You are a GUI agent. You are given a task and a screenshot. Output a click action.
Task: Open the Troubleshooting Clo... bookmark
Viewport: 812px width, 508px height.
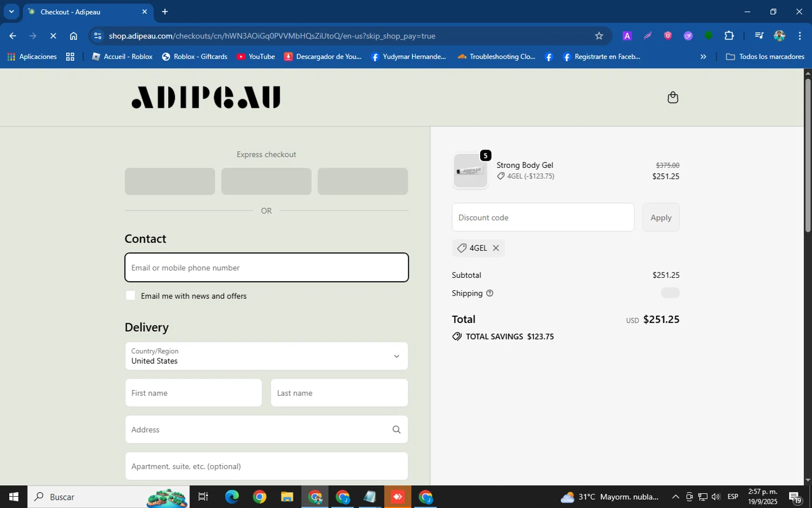[496, 56]
